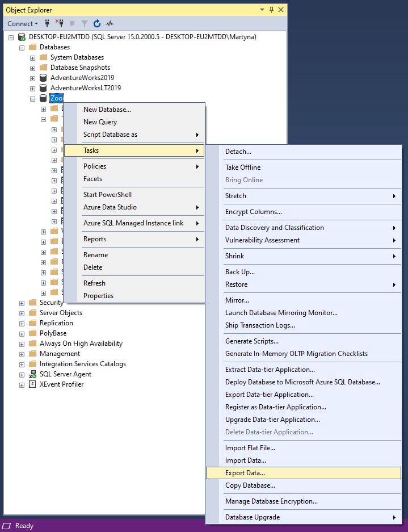Click the Connect Object Explorer plug icon
408x532 pixels.
(x=47, y=23)
